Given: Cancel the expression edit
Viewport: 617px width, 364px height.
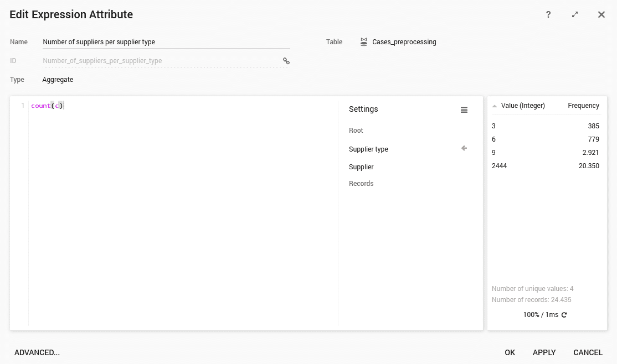Looking at the screenshot, I should coord(588,352).
